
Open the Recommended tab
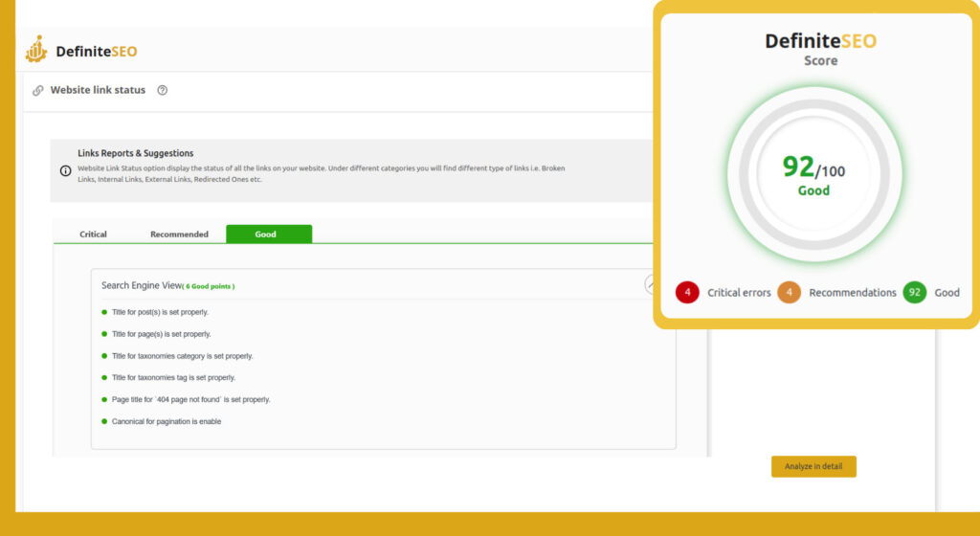coord(179,234)
